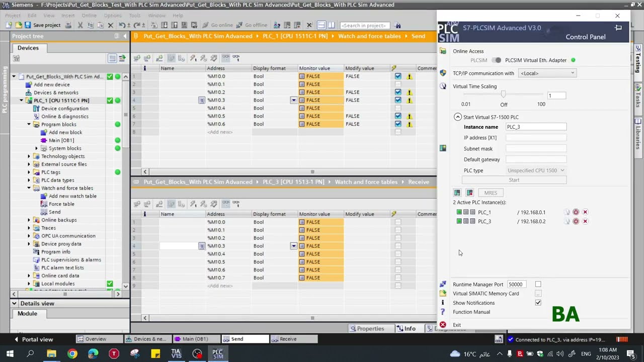This screenshot has width=644, height=362.
Task: Toggle the PLCSIM Online Access switch
Action: click(x=497, y=60)
